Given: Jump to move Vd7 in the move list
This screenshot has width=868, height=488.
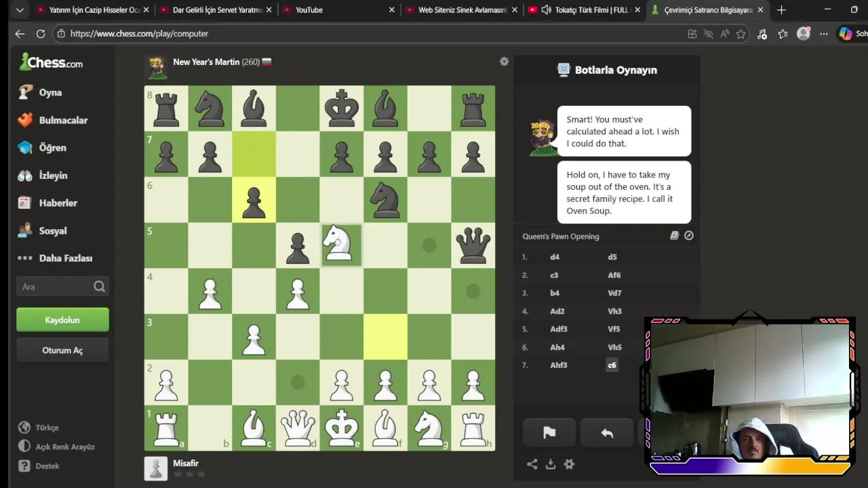Looking at the screenshot, I should pyautogui.click(x=614, y=293).
